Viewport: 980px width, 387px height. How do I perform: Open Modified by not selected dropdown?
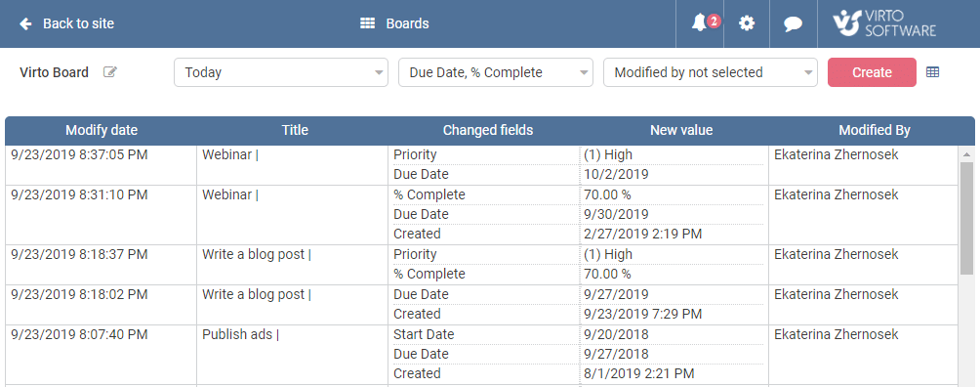coord(710,72)
